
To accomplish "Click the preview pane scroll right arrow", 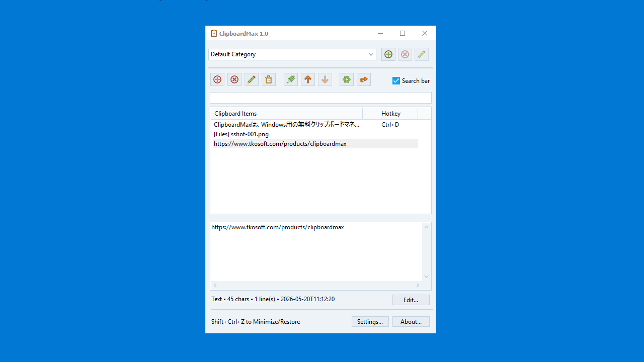I will [418, 286].
